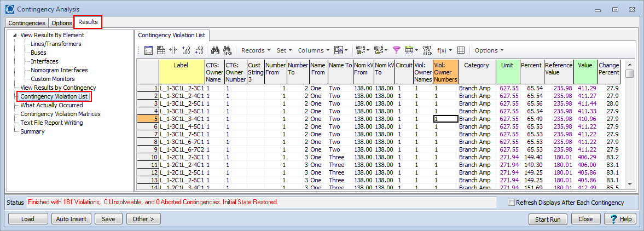Select Nomogram Interfaces tree item
Screen dimensions: 644x231
point(59,70)
